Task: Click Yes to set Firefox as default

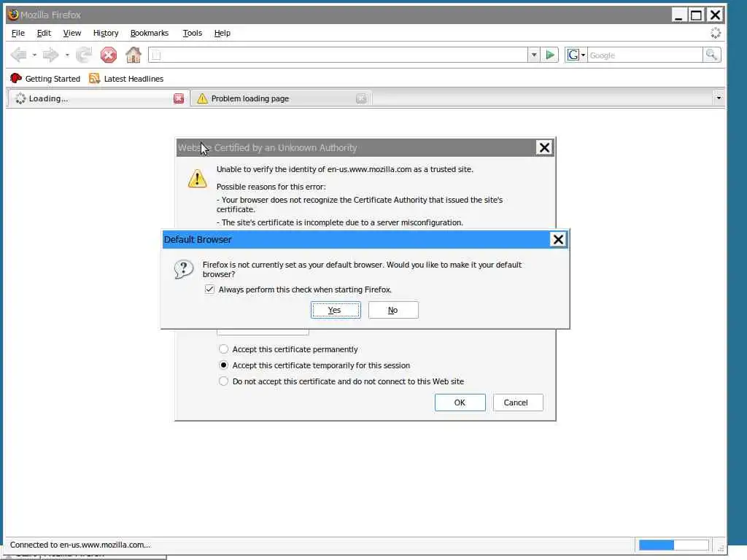Action: click(336, 310)
